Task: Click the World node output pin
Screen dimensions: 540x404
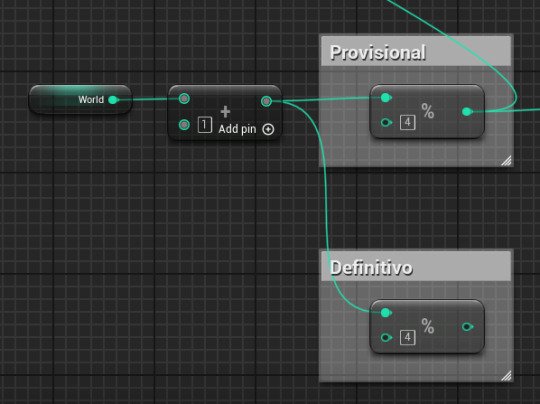Action: [113, 100]
